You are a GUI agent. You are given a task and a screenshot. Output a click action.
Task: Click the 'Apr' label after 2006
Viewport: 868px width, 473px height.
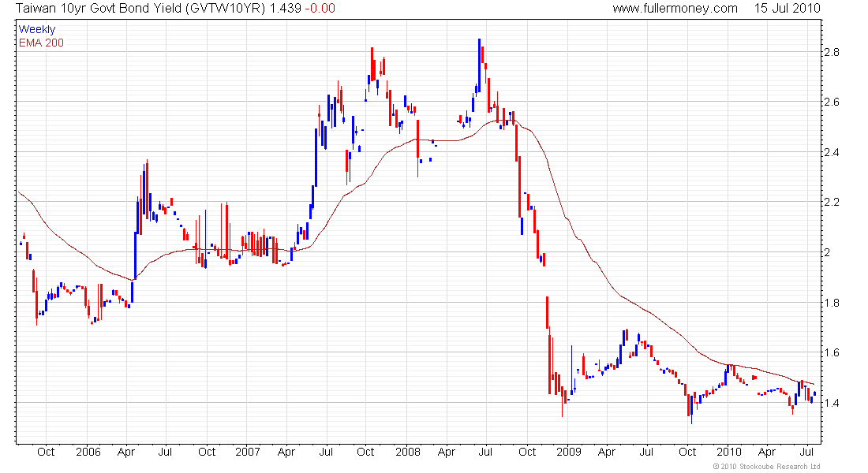(x=126, y=453)
